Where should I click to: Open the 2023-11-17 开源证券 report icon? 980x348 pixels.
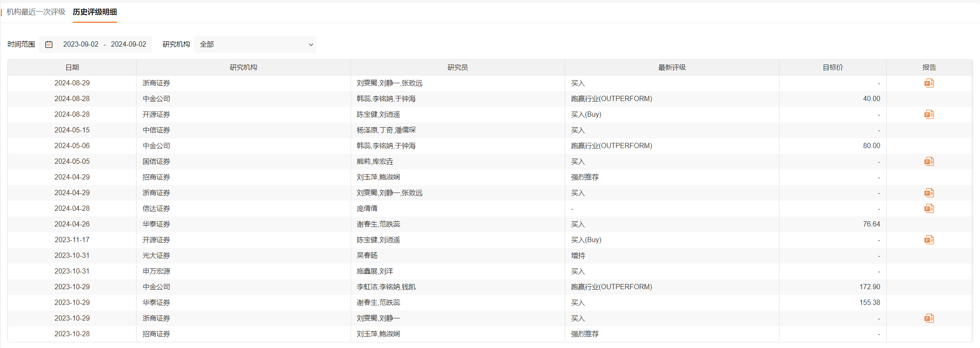929,240
